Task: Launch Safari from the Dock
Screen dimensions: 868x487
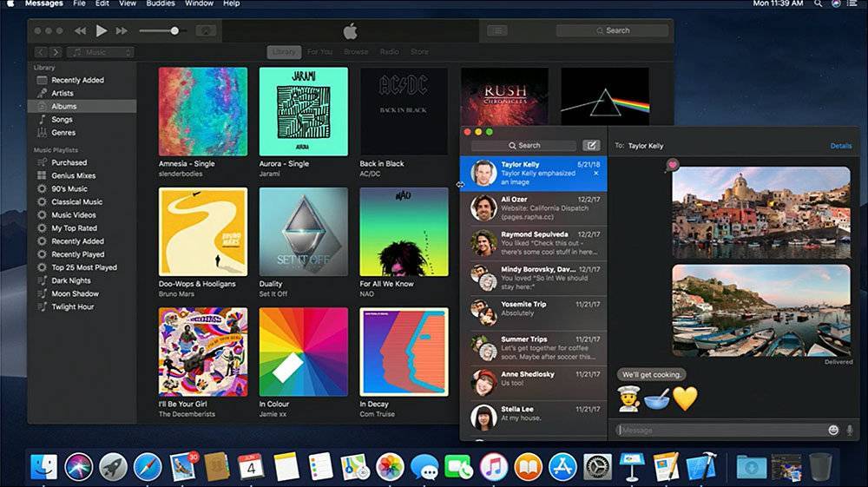Action: (148, 466)
